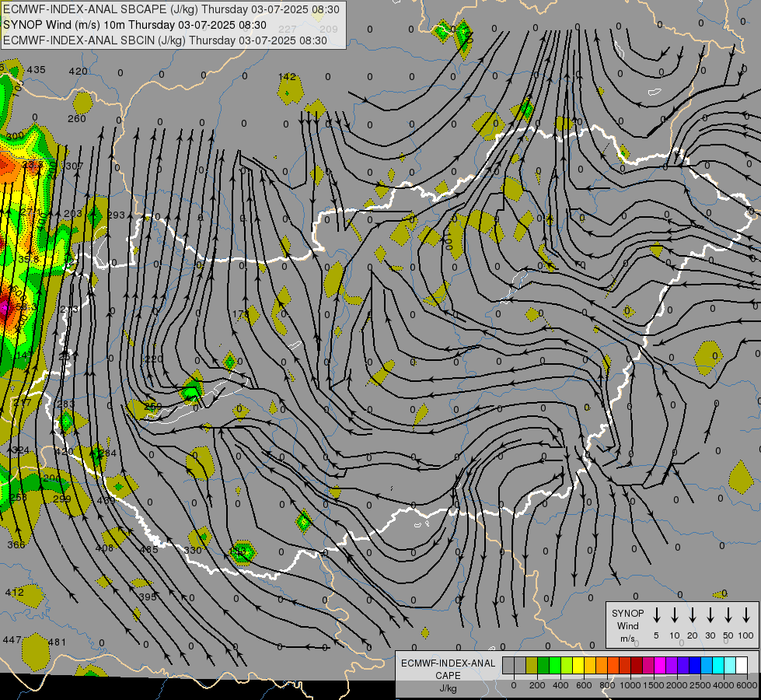This screenshot has height=700, width=761.
Task: Select the magenta CAPE legend swatch
Action: coord(660,665)
